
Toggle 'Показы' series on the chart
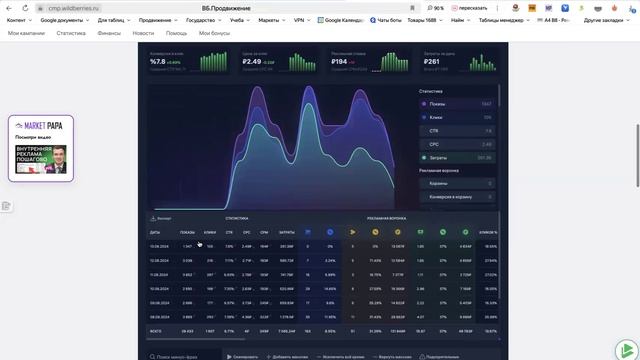point(457,104)
